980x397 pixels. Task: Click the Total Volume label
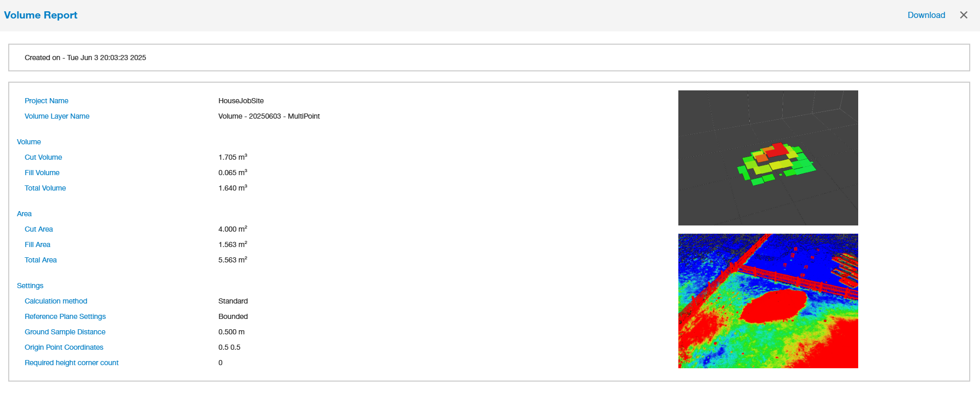[45, 188]
